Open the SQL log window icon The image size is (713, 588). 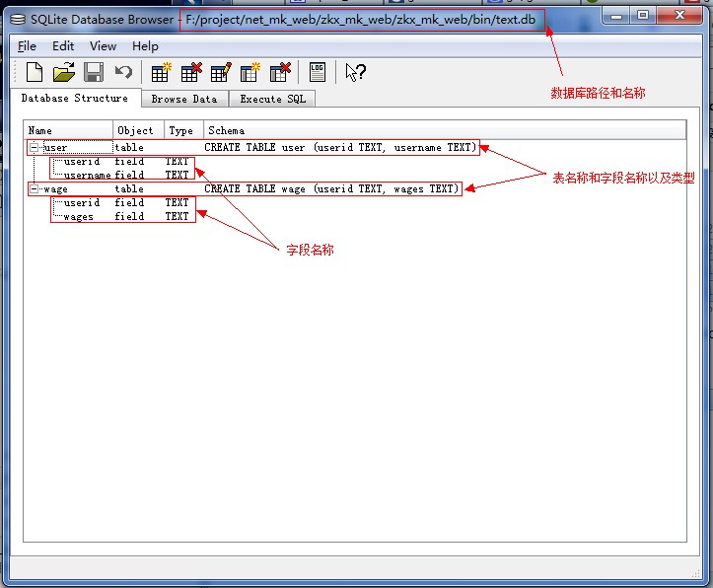(x=317, y=72)
